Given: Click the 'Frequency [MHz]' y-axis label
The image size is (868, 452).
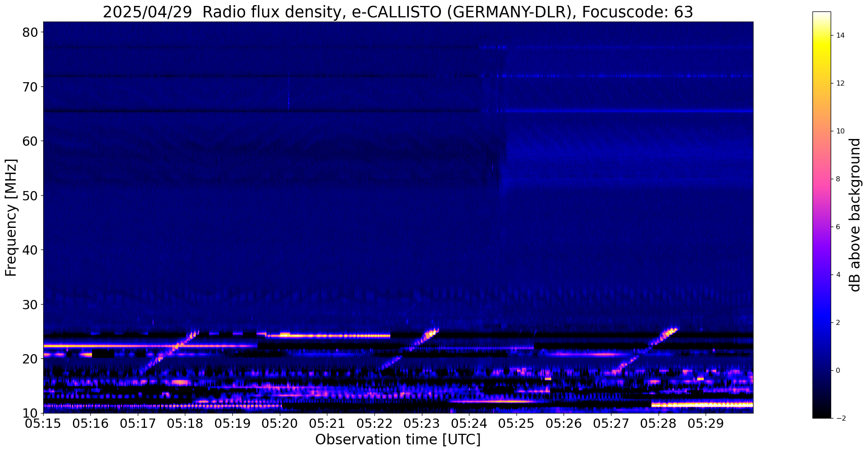Looking at the screenshot, I should (11, 217).
